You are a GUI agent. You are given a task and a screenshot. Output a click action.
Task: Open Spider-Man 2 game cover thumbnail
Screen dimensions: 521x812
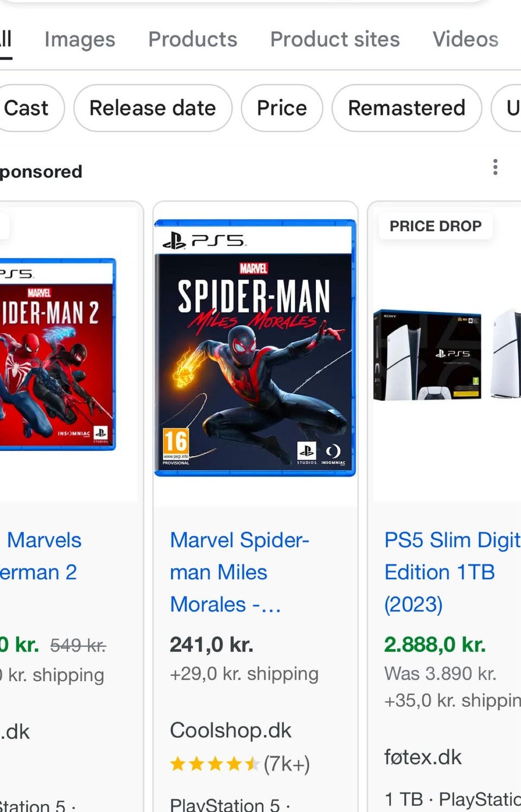[x=57, y=354]
